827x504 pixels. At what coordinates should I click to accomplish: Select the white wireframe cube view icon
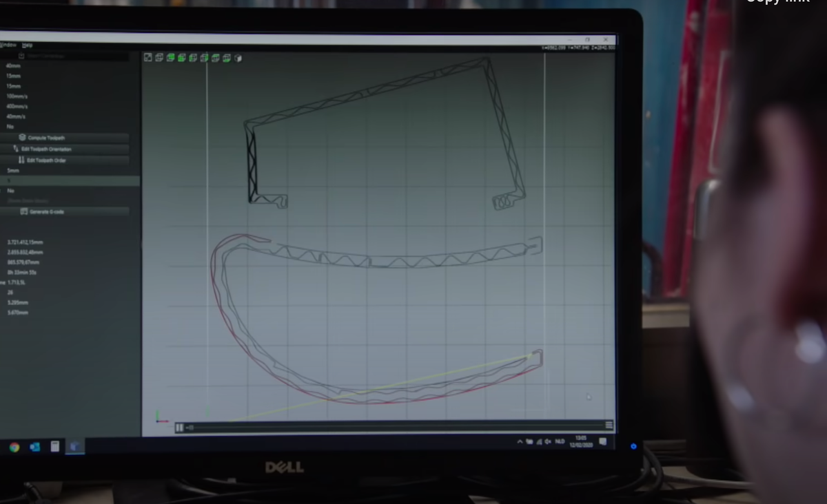click(x=159, y=57)
